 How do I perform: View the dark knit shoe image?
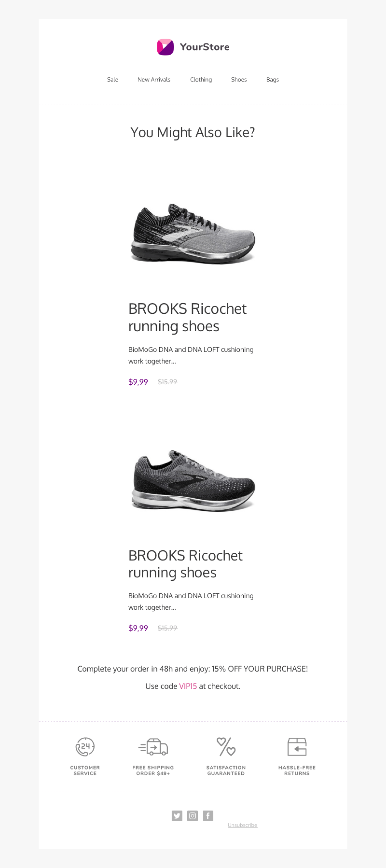[x=193, y=480]
